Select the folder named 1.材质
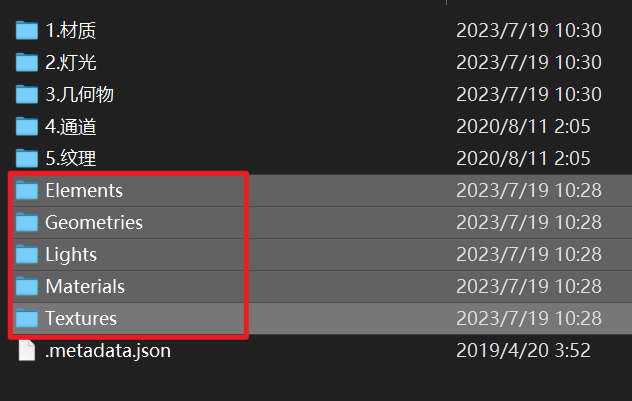 (71, 31)
